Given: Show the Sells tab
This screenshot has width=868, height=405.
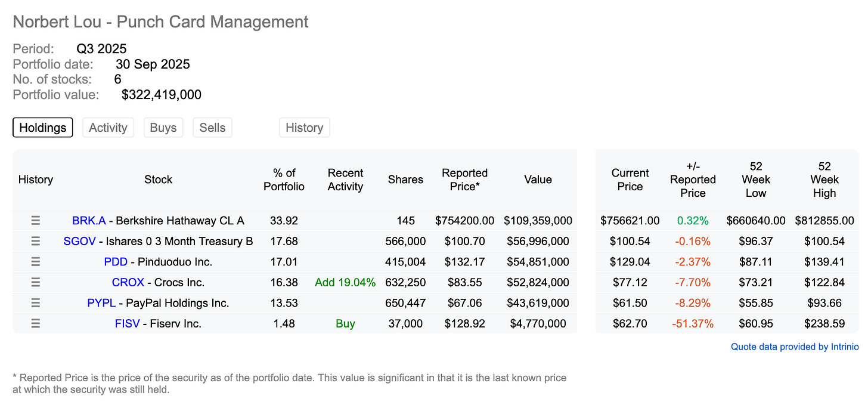Looking at the screenshot, I should (212, 128).
